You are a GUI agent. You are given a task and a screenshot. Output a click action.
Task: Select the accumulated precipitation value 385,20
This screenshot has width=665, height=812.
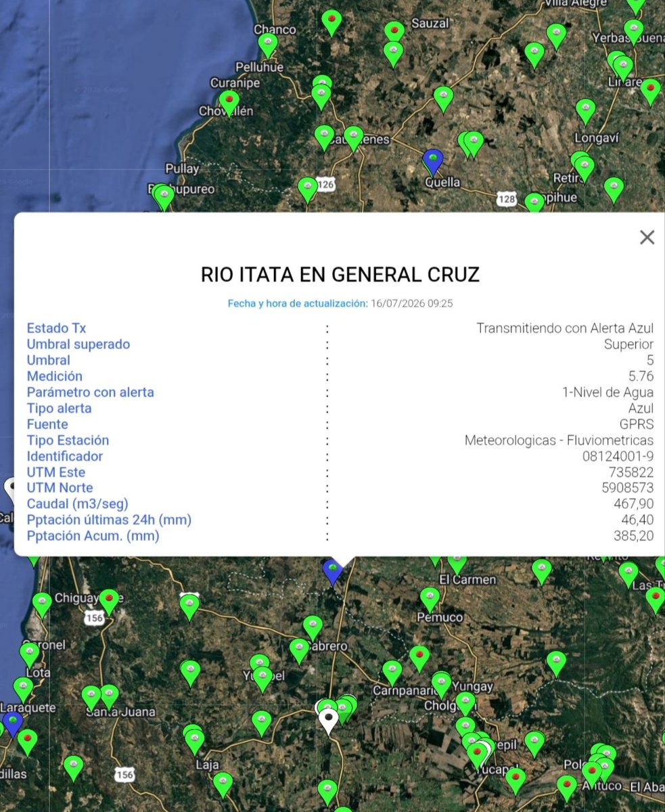634,536
